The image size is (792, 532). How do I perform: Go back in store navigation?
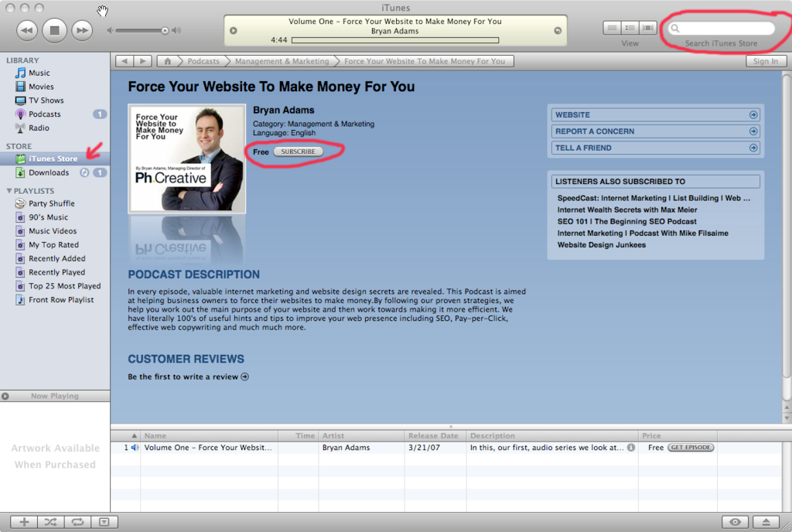(x=125, y=61)
